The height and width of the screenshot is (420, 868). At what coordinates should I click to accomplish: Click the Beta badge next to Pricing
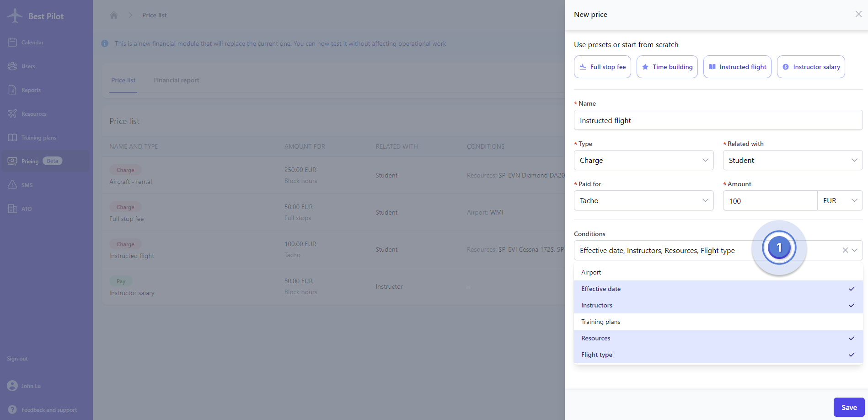[53, 161]
